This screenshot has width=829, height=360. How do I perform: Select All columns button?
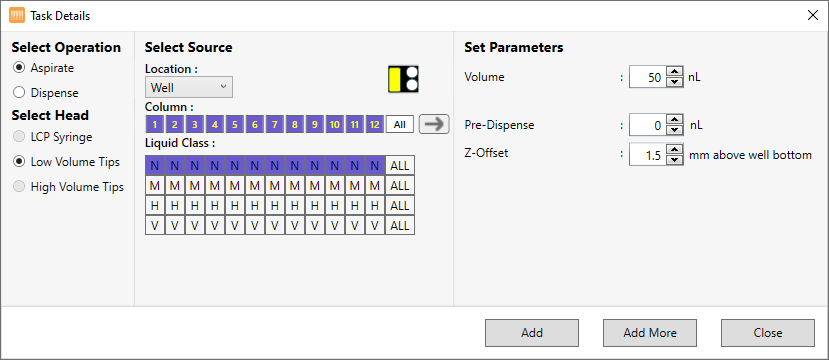click(400, 125)
